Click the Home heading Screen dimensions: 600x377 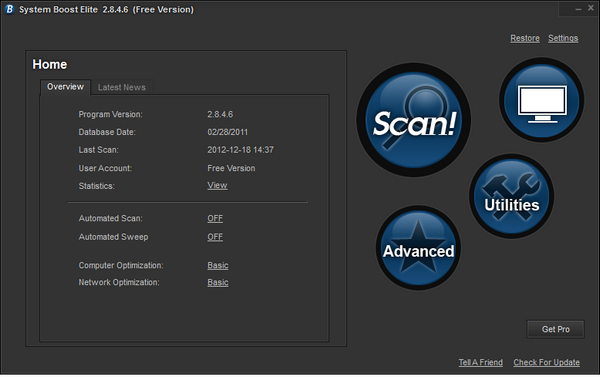coord(50,64)
